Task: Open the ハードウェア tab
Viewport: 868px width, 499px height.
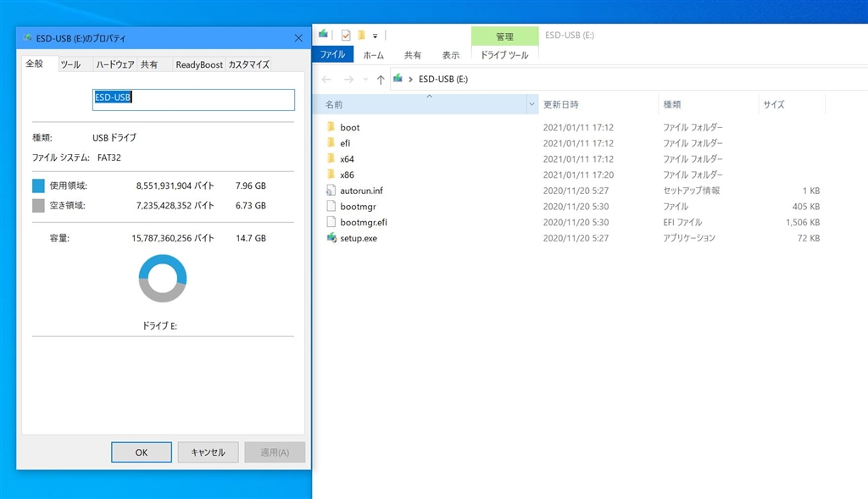Action: pos(114,64)
